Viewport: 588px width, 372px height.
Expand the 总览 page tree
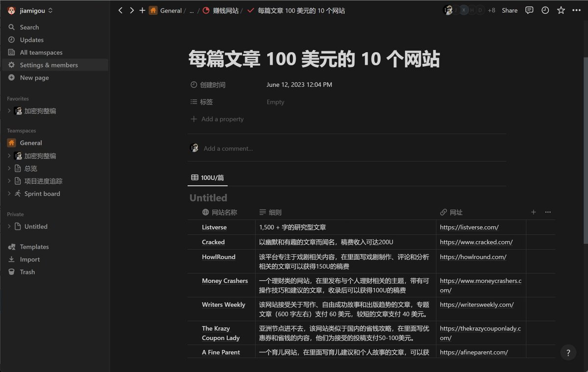(x=9, y=168)
